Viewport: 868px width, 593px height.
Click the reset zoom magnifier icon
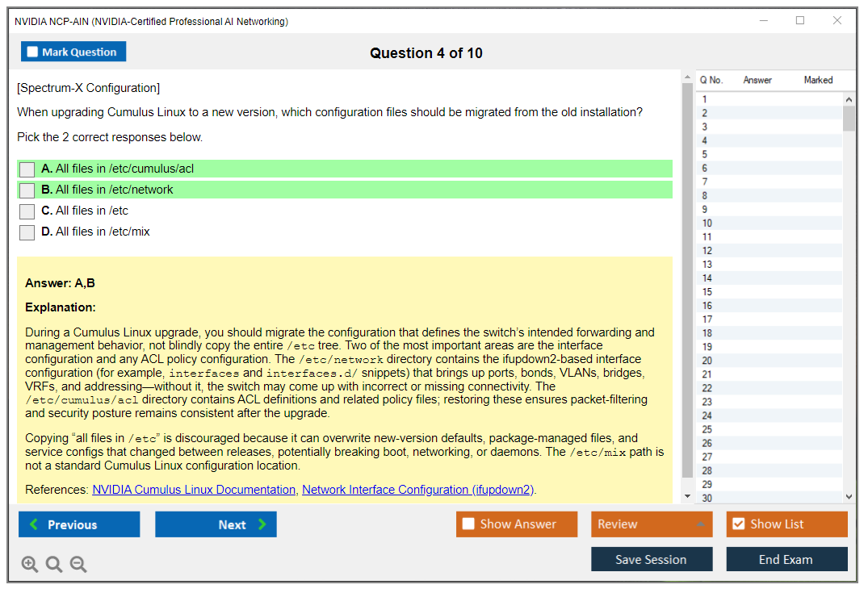(x=54, y=564)
